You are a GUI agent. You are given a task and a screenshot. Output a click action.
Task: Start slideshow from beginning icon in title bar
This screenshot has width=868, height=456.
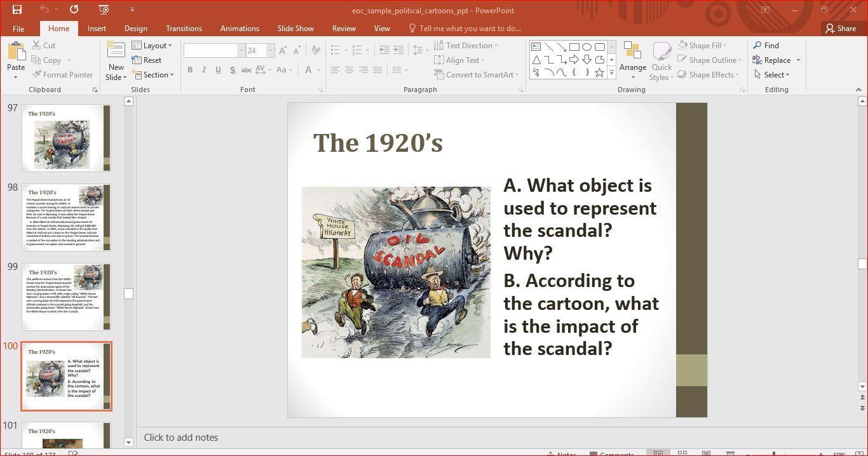[104, 10]
